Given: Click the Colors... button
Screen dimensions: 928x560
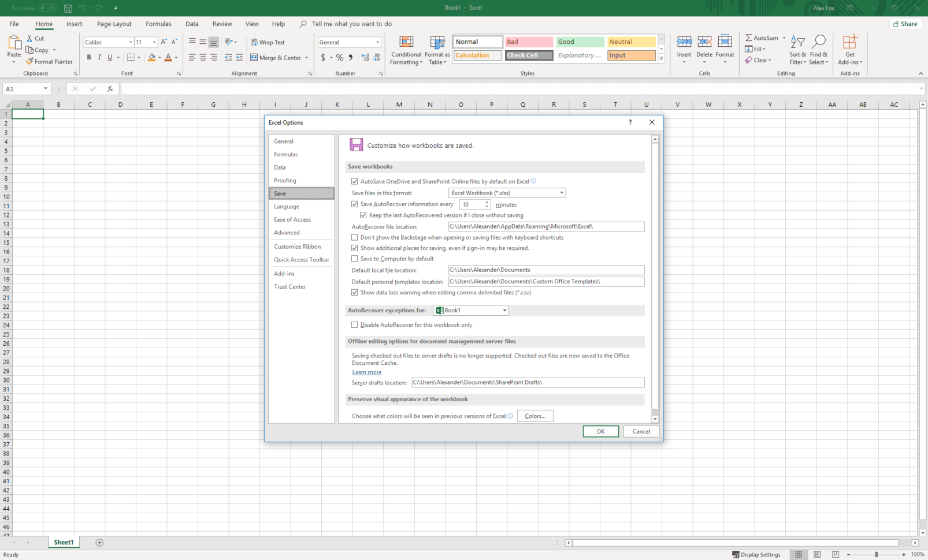Looking at the screenshot, I should point(534,416).
